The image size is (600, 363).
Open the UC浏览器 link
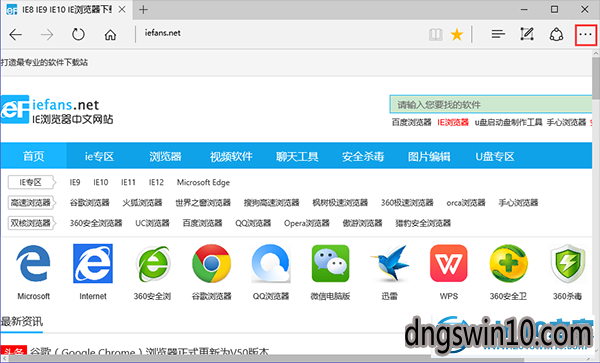tap(152, 223)
